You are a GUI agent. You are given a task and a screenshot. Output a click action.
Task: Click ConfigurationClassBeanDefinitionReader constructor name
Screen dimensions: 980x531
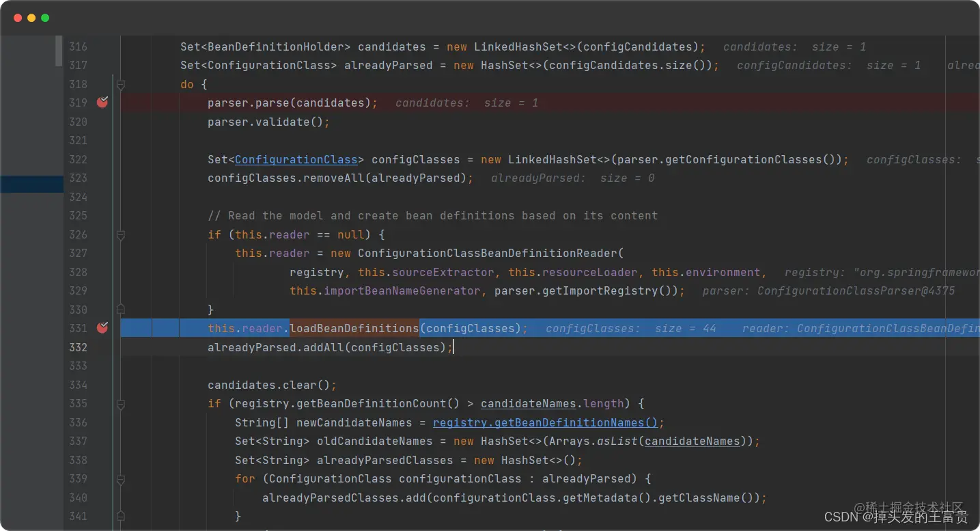click(488, 253)
